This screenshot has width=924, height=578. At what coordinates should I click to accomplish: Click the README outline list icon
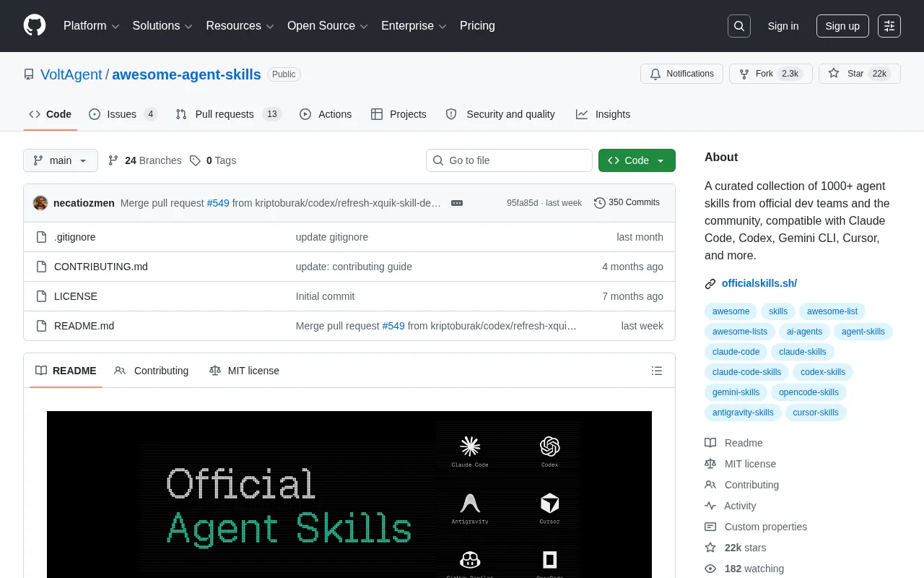coord(657,371)
